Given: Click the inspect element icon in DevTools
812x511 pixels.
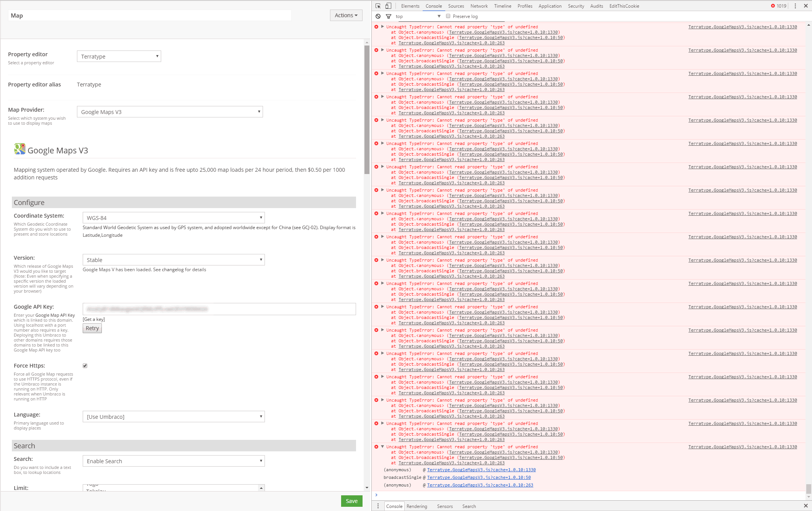Looking at the screenshot, I should (x=378, y=6).
